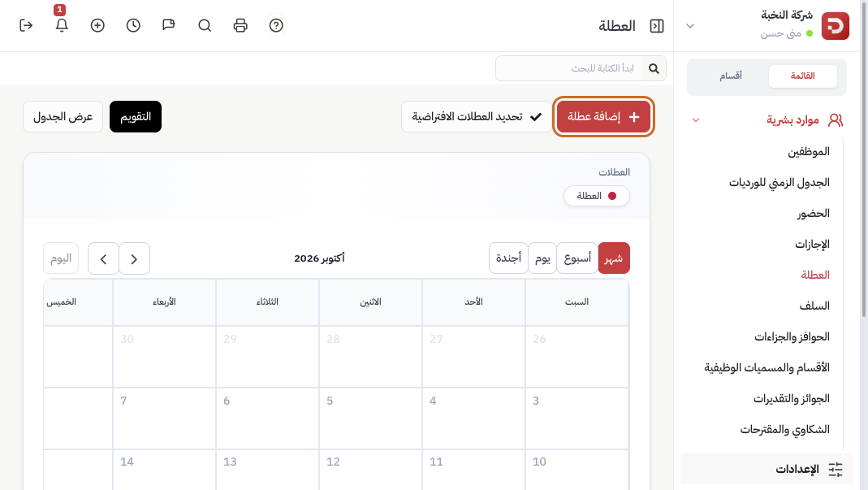
Task: Toggle the العطلة legend filter chip
Action: pyautogui.click(x=597, y=196)
